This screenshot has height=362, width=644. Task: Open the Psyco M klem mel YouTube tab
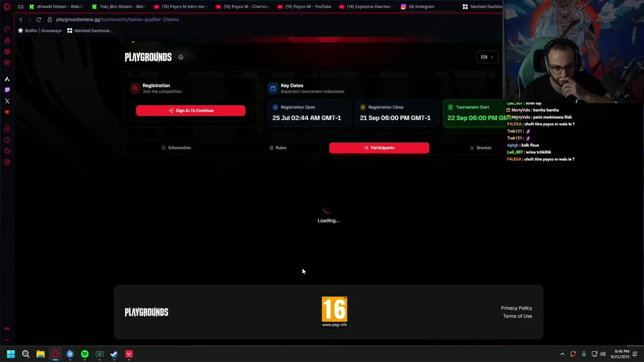[x=181, y=7]
